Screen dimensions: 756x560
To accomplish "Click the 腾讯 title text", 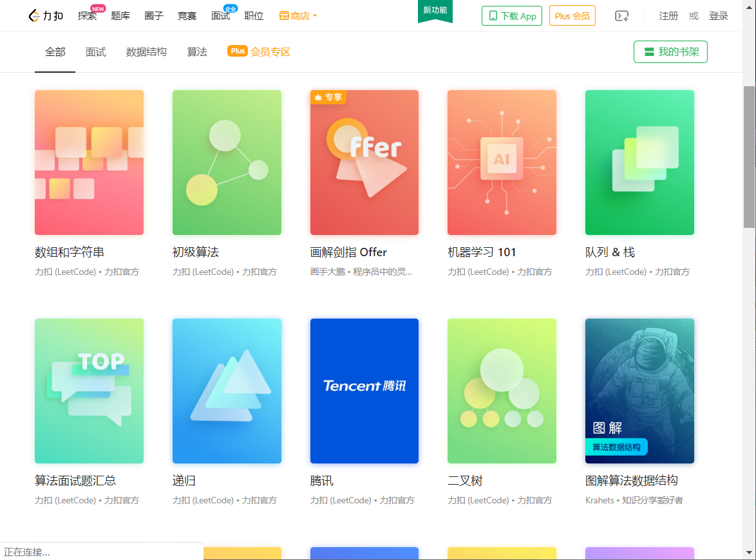I will pyautogui.click(x=321, y=480).
